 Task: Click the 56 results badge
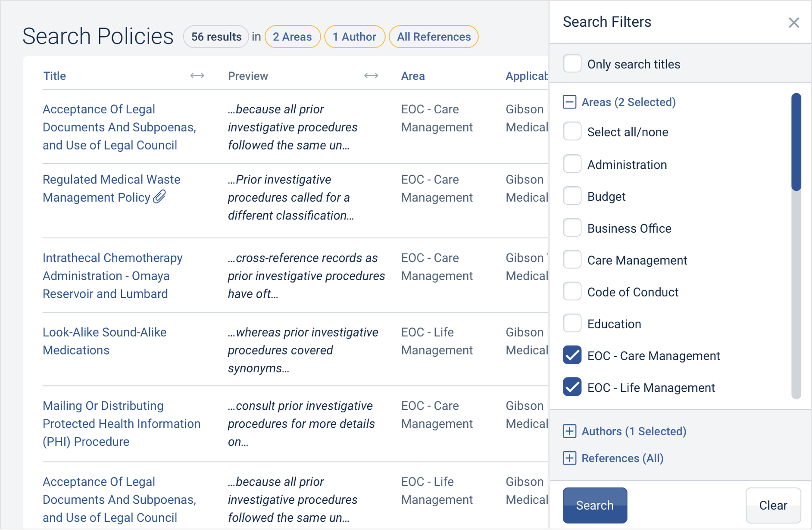pyautogui.click(x=216, y=37)
